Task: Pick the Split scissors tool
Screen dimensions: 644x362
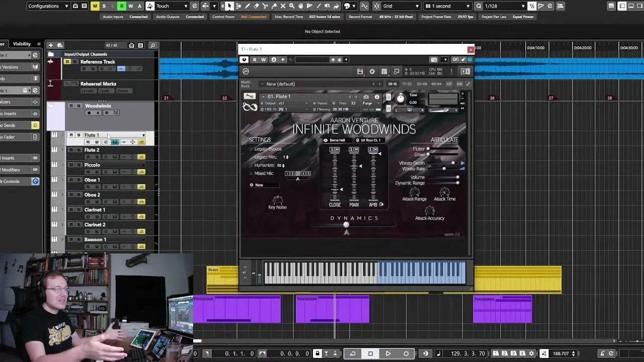Action: pos(265,6)
